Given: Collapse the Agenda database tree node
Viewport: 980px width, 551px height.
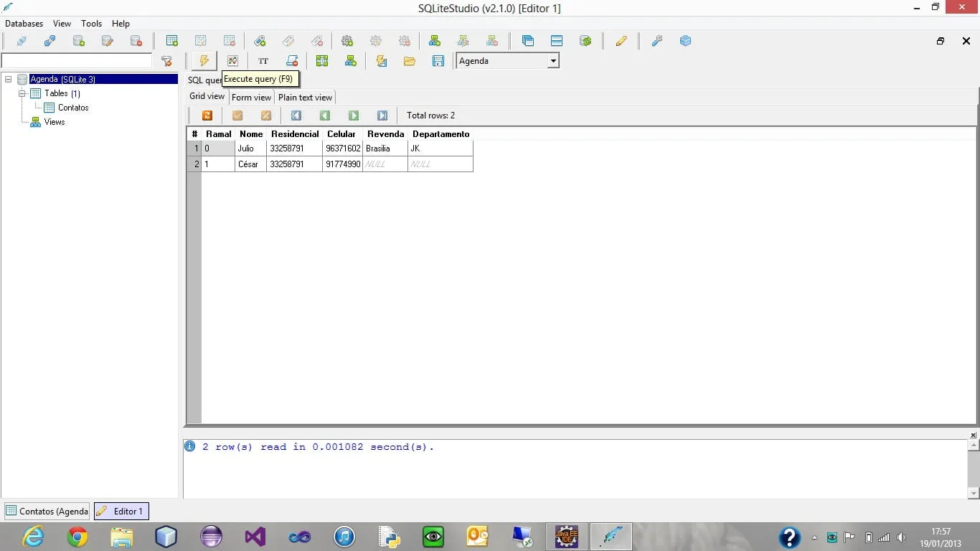Looking at the screenshot, I should click(x=8, y=80).
